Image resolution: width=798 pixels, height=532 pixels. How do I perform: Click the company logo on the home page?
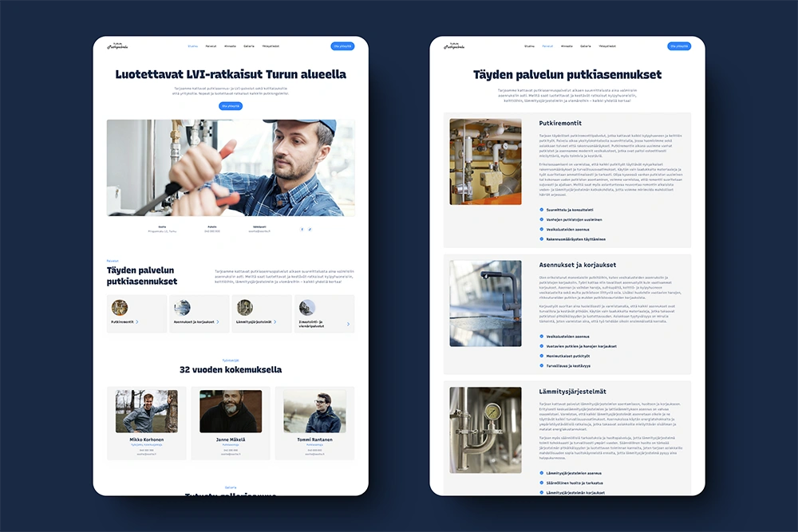[x=117, y=46]
